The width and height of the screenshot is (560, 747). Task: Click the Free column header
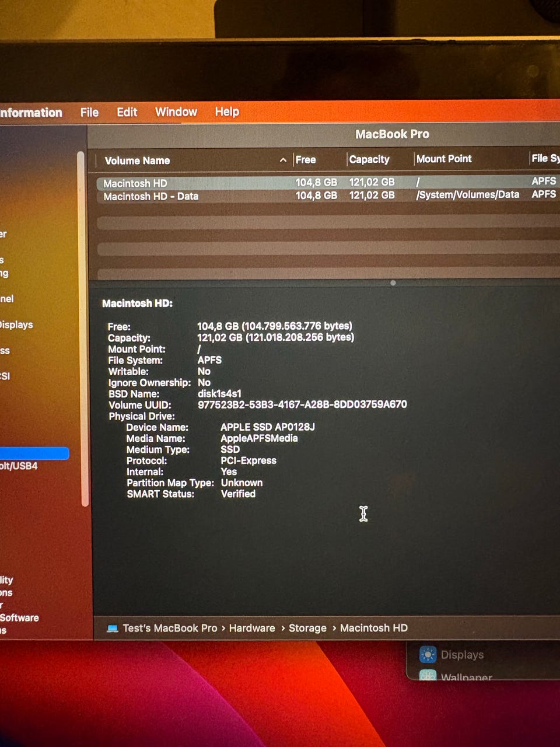306,159
